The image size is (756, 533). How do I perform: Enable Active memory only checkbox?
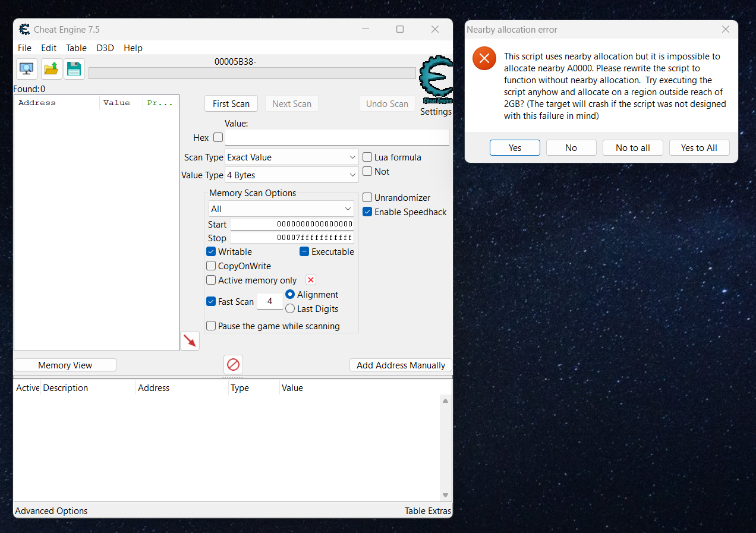pos(211,280)
